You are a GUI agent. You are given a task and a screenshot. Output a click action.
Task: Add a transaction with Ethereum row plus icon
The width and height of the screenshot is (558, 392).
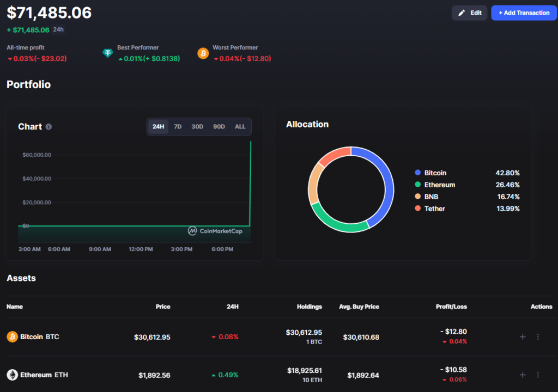tap(523, 375)
